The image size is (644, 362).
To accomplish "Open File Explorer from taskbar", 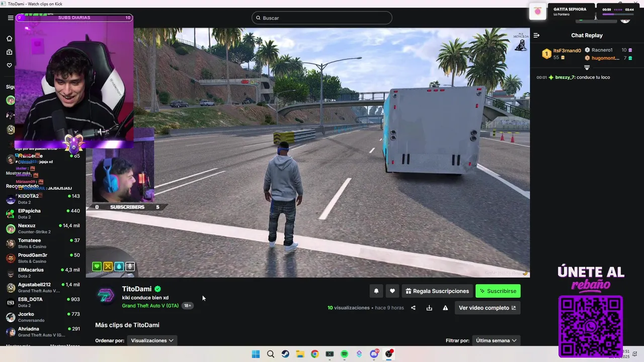I will (300, 354).
